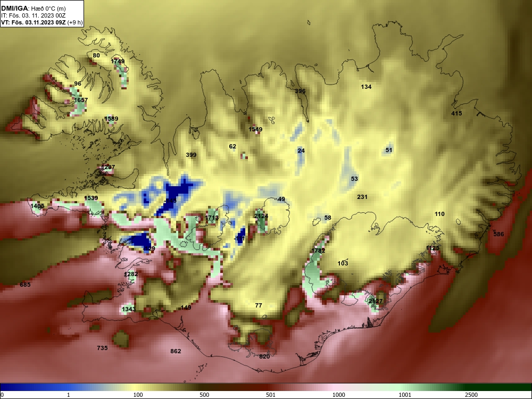532x399 pixels.
Task: Select the map value 735
Action: [102, 348]
